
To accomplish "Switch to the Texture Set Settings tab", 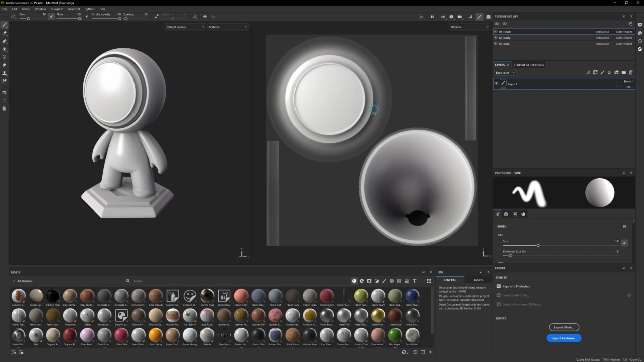I will point(529,65).
